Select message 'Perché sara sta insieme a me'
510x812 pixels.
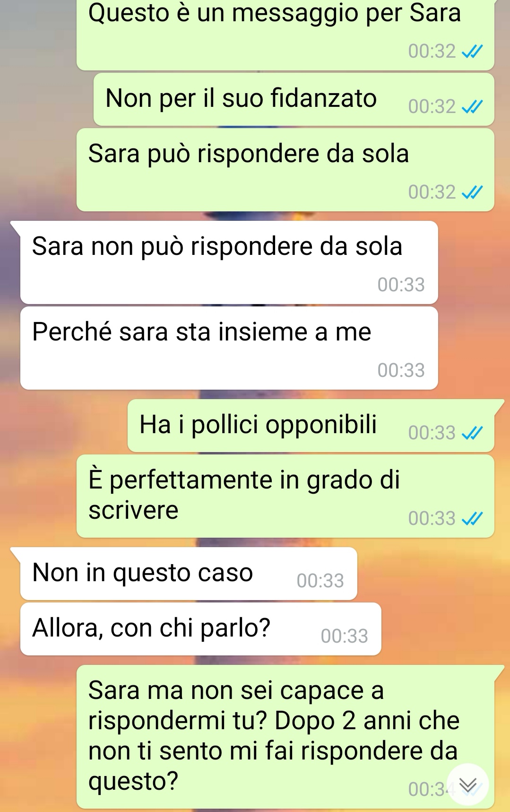pyautogui.click(x=229, y=348)
